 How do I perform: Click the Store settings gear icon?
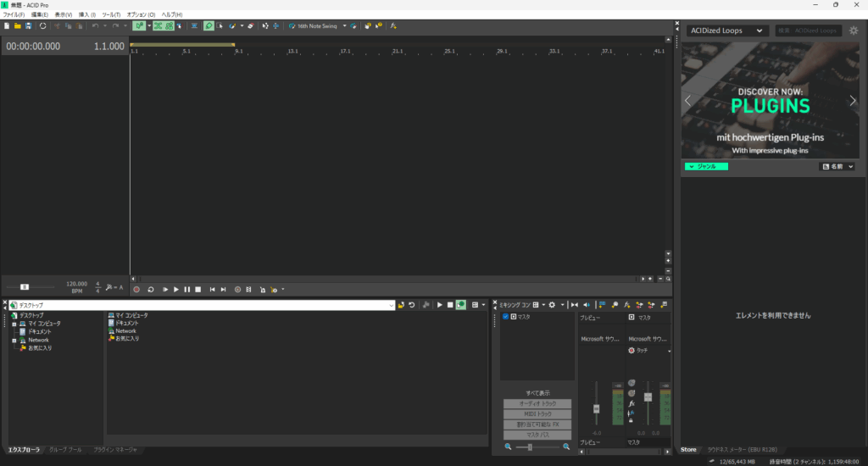pyautogui.click(x=854, y=31)
